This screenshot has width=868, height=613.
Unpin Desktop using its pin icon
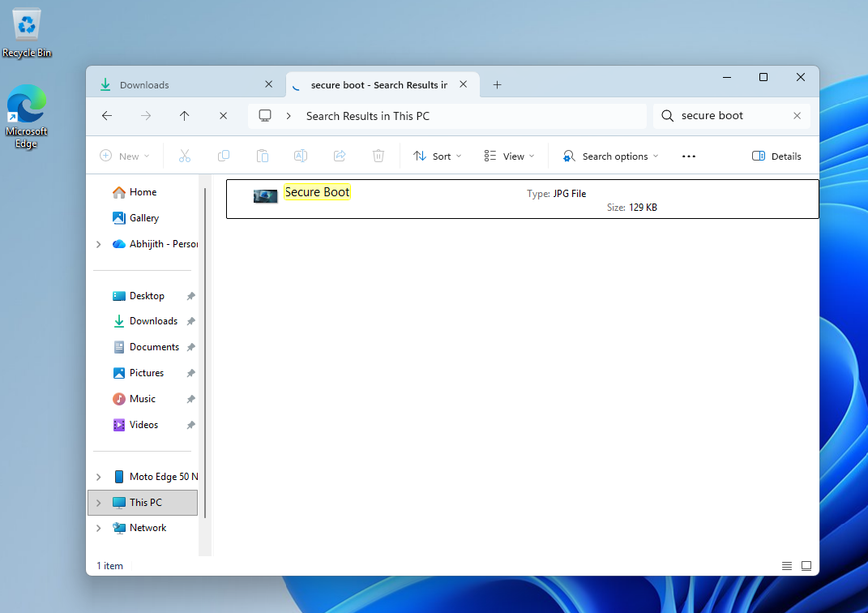pyautogui.click(x=191, y=296)
